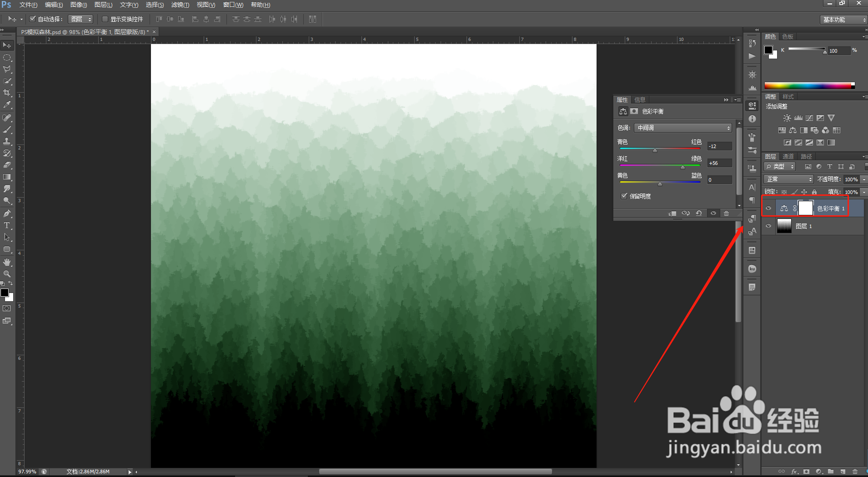
Task: Select the Healing Brush tool
Action: point(7,118)
